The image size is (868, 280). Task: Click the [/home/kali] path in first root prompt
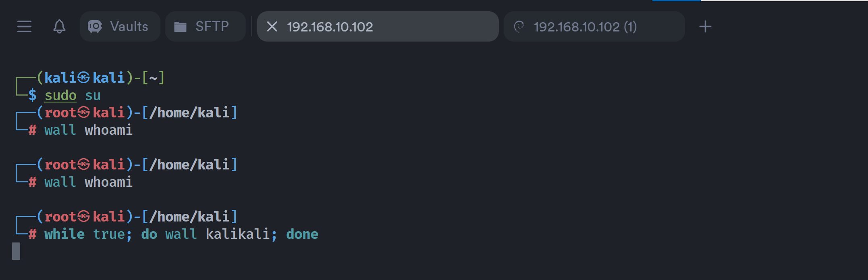pyautogui.click(x=189, y=113)
